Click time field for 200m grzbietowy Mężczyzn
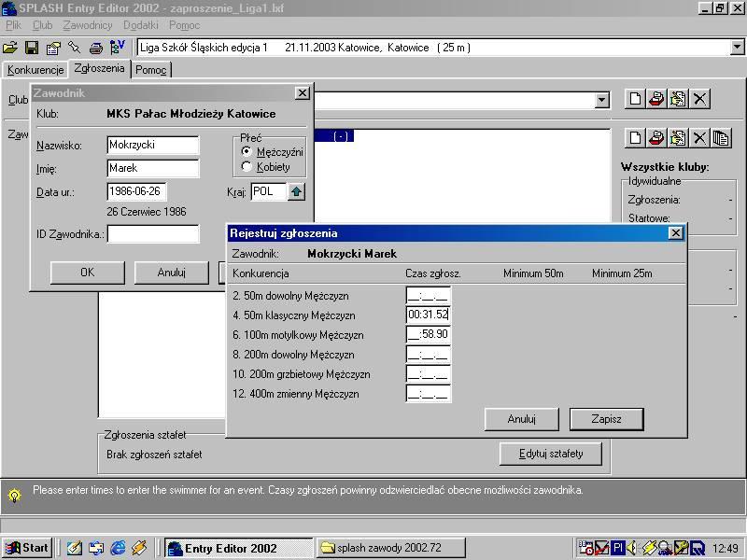 point(428,374)
